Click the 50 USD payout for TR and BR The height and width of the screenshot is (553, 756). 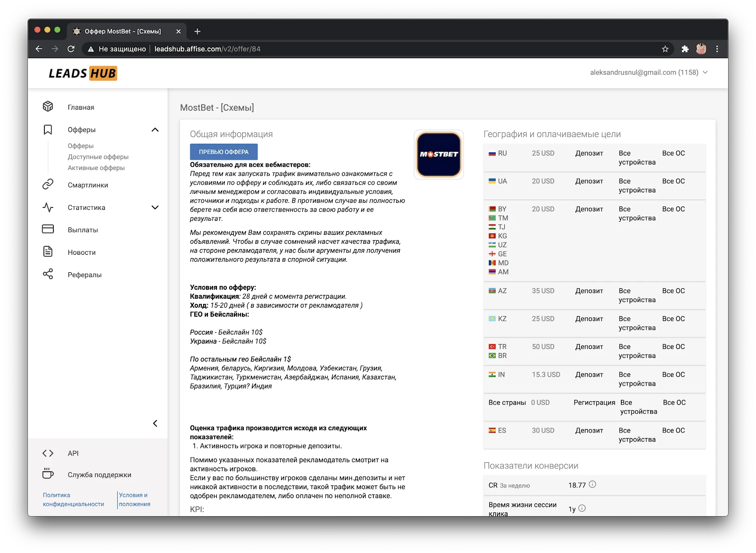click(543, 346)
